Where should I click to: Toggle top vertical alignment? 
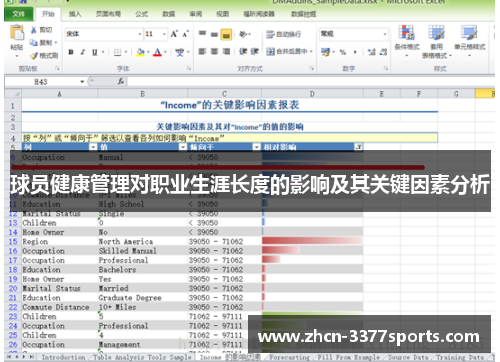[x=202, y=34]
